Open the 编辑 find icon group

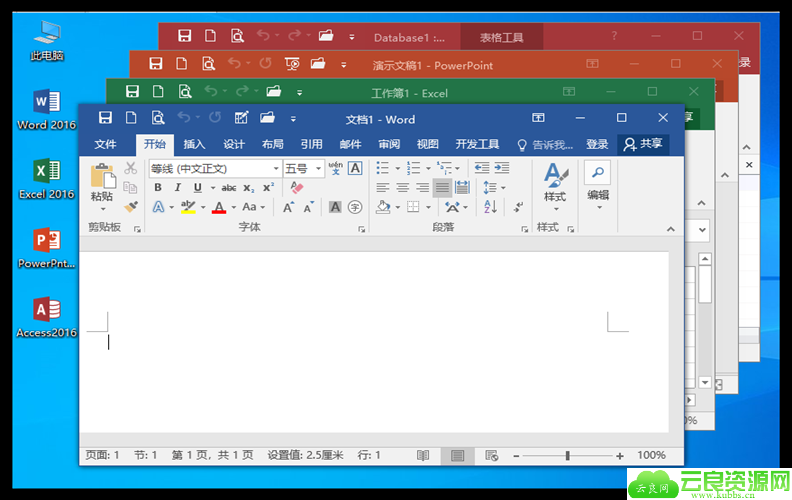pyautogui.click(x=598, y=185)
